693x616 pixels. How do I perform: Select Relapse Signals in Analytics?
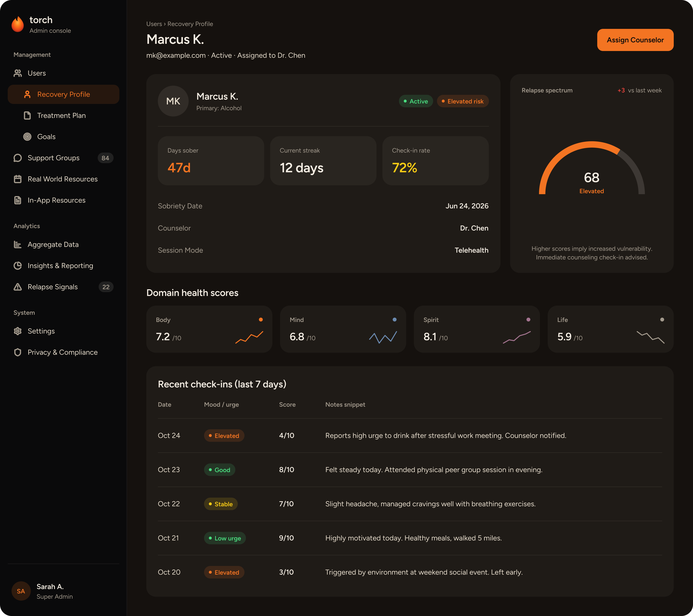coord(63,287)
